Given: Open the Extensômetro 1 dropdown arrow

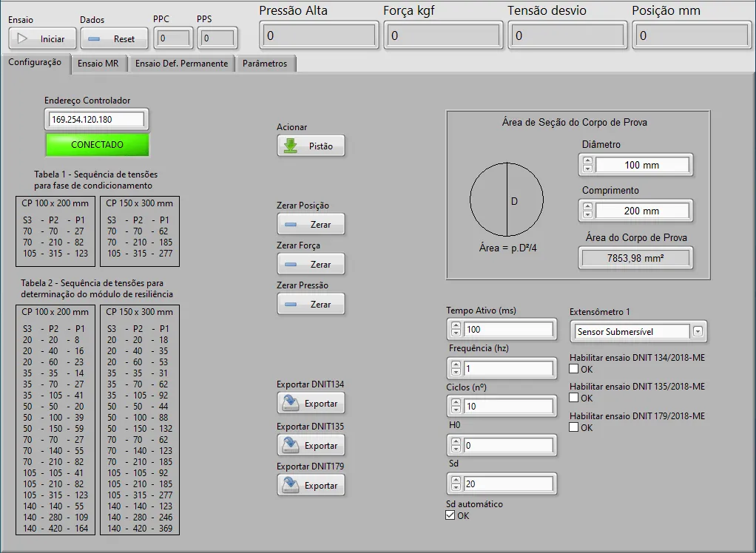Looking at the screenshot, I should 698,331.
